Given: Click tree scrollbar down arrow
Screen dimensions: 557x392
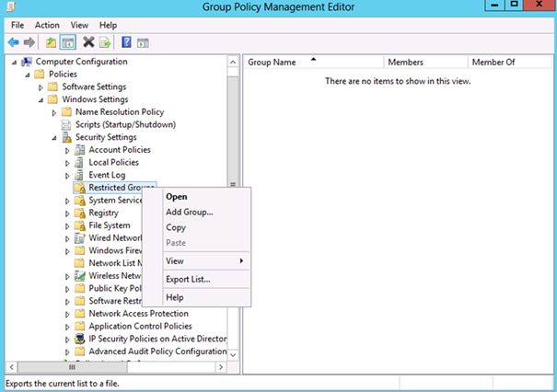Looking at the screenshot, I should (x=233, y=354).
